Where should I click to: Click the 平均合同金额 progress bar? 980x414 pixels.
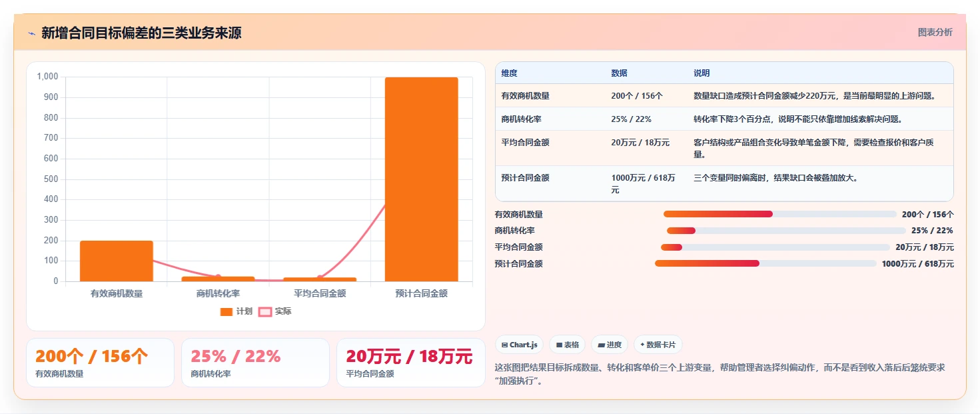[775, 247]
